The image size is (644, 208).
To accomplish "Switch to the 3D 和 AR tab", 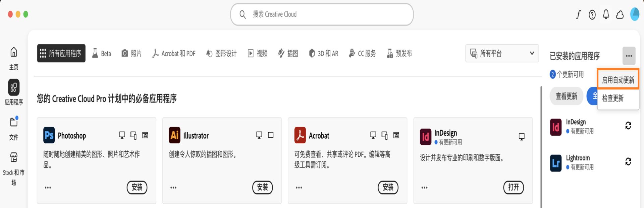I will pyautogui.click(x=324, y=53).
